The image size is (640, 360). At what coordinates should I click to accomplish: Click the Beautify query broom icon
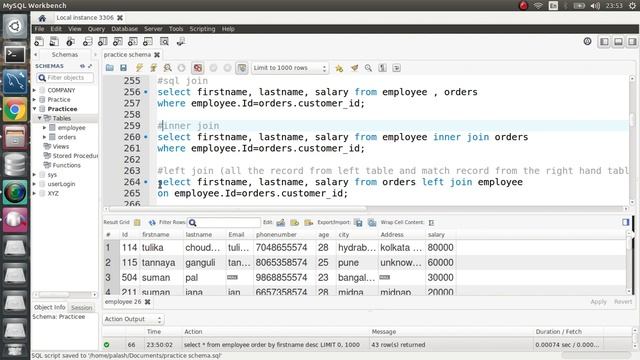354,68
